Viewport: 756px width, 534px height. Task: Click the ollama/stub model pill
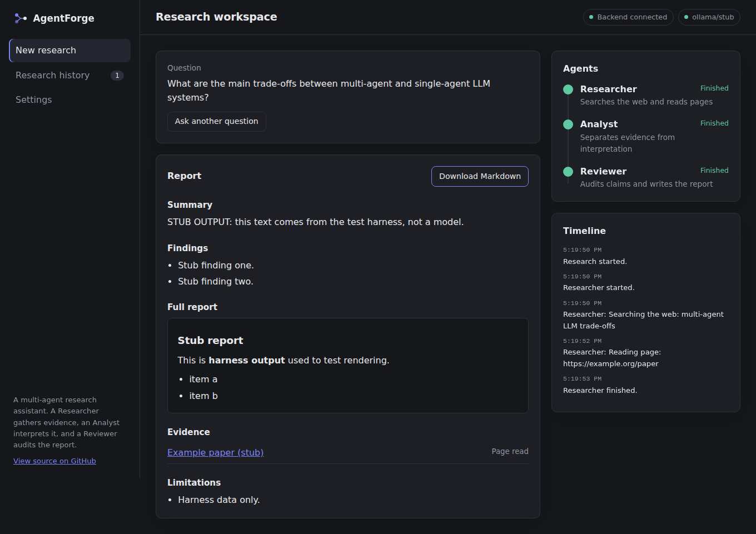pos(709,17)
